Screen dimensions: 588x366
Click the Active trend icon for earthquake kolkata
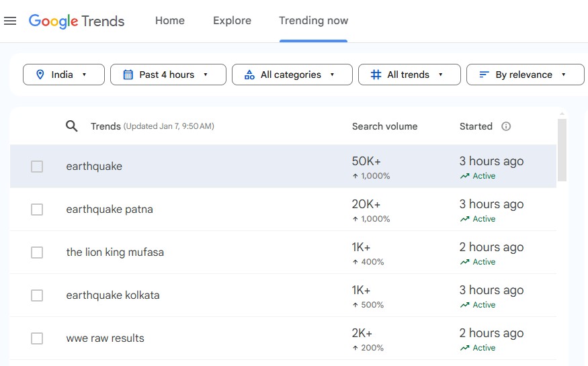(x=464, y=305)
